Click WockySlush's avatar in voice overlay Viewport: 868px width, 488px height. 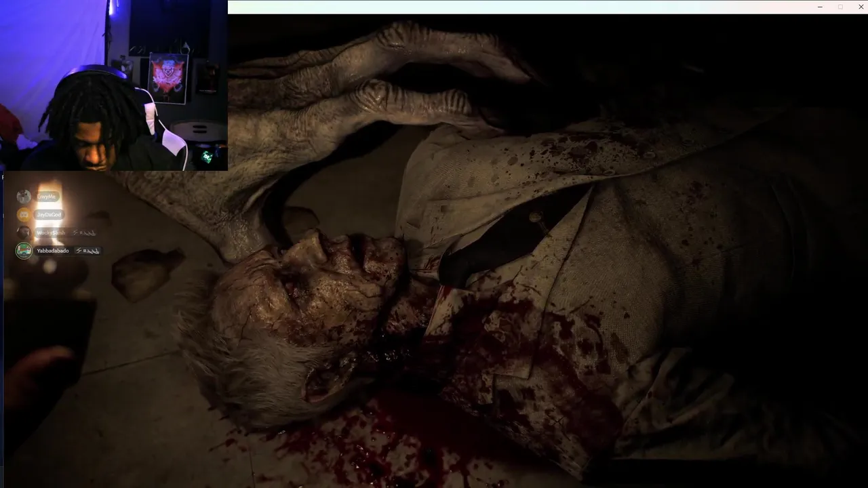24,232
